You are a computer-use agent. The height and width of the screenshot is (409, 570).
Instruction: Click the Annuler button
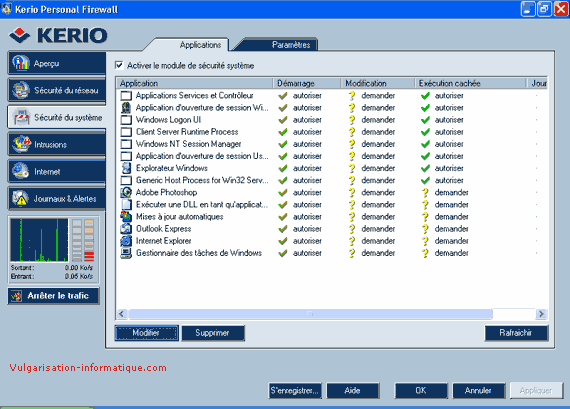(x=478, y=390)
